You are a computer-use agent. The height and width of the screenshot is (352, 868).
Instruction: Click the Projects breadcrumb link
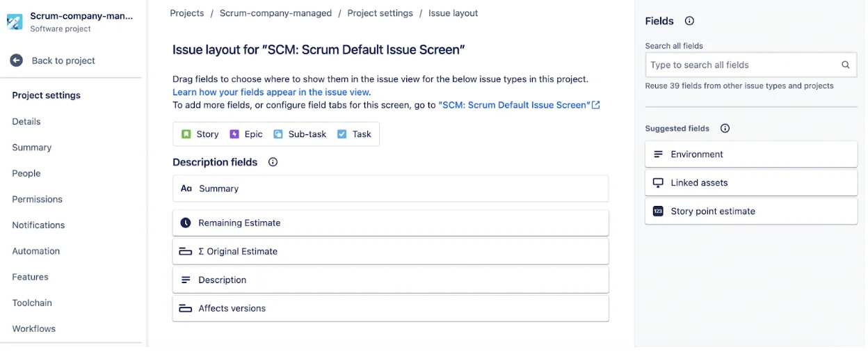187,13
